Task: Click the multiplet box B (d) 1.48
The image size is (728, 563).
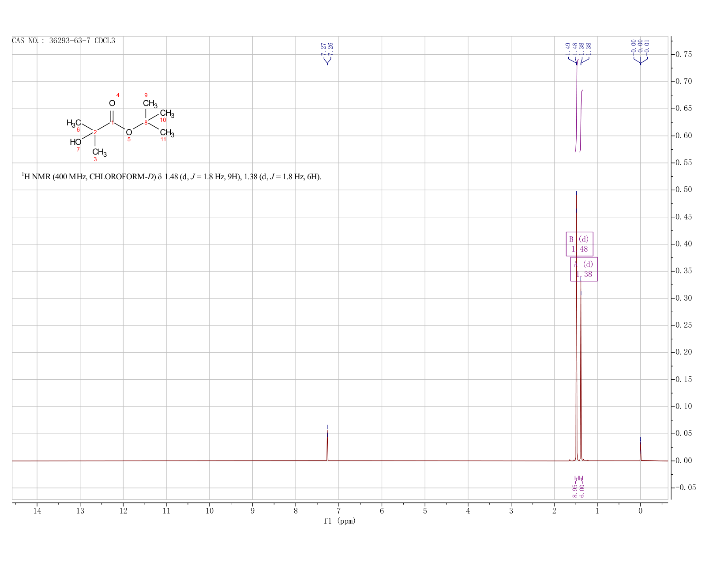Action: (x=579, y=244)
